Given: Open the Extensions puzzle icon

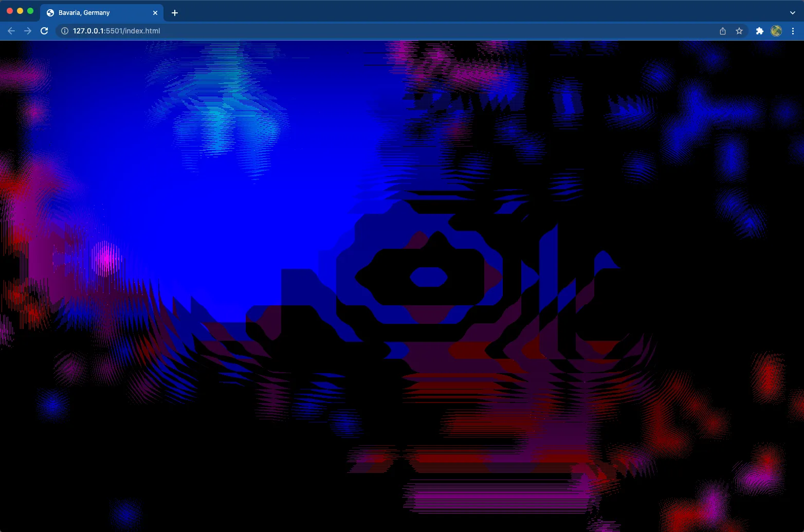Looking at the screenshot, I should 759,31.
